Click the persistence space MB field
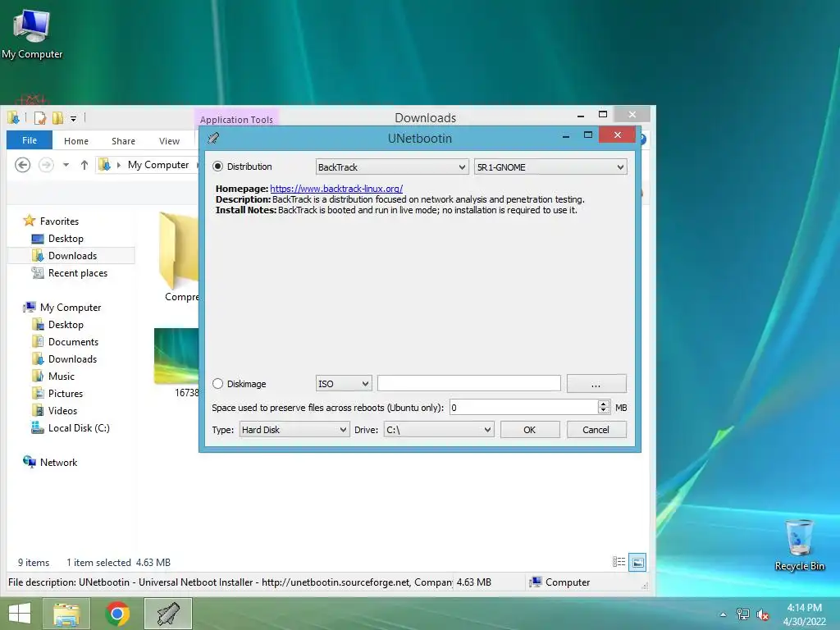Screen dimensions: 840x630 (x=523, y=408)
